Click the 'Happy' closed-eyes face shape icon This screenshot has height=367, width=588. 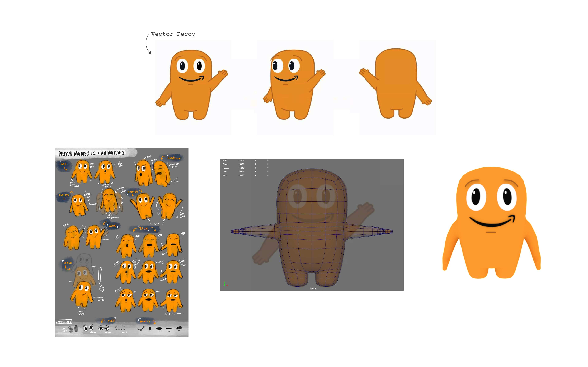120,328
